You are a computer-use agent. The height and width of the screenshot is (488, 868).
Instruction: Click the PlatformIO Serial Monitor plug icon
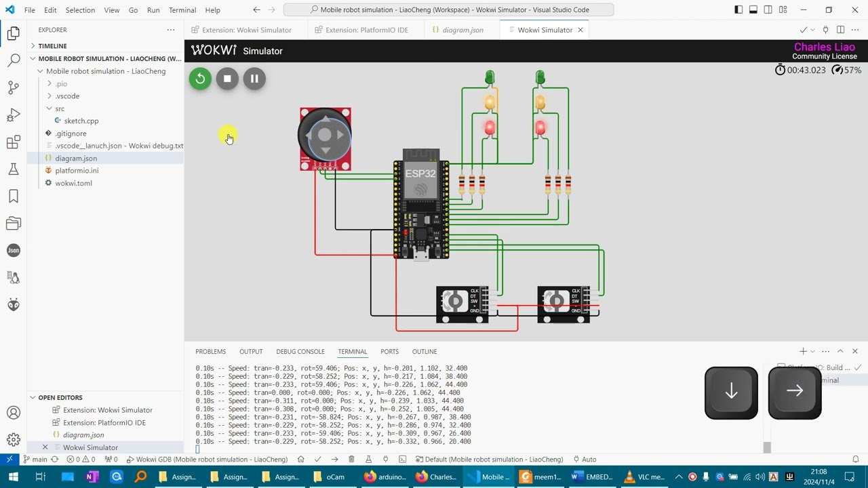pos(385,460)
